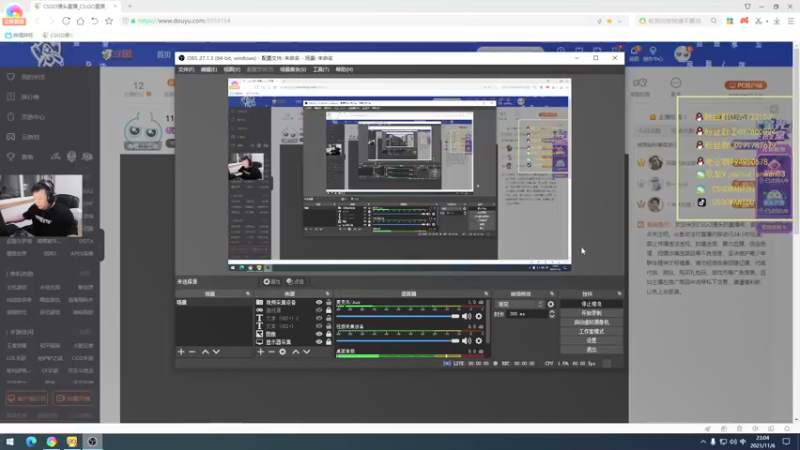
Task: Open the browser address bar dropdown arrow
Action: (619, 21)
